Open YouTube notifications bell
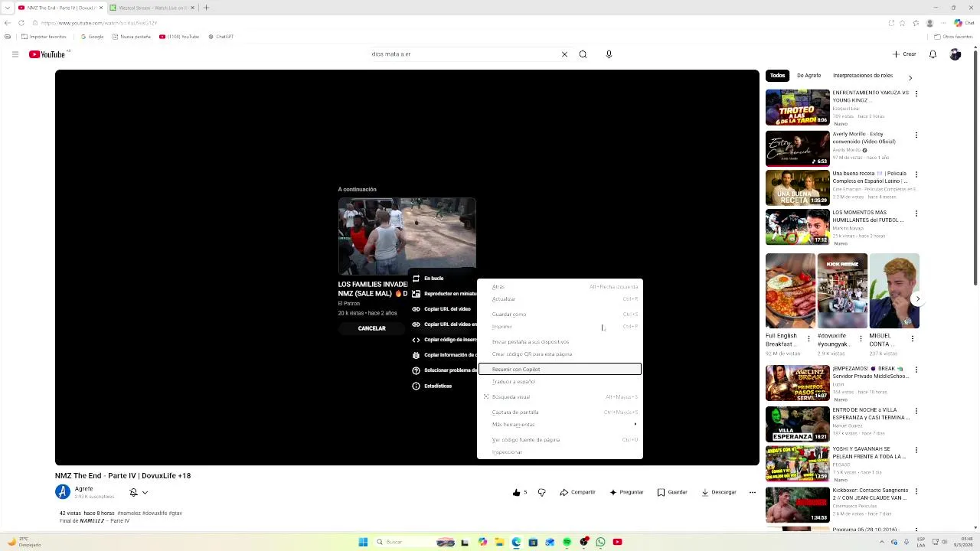This screenshot has height=551, width=980. pos(933,54)
